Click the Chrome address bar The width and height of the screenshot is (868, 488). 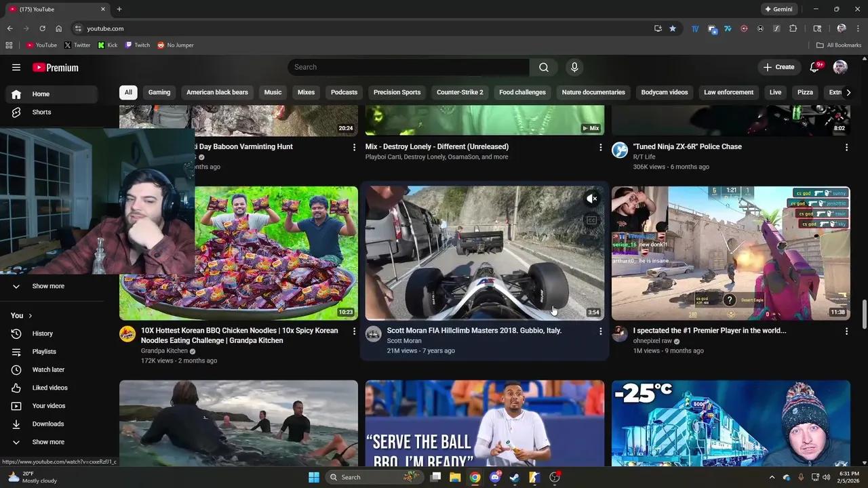[366, 28]
